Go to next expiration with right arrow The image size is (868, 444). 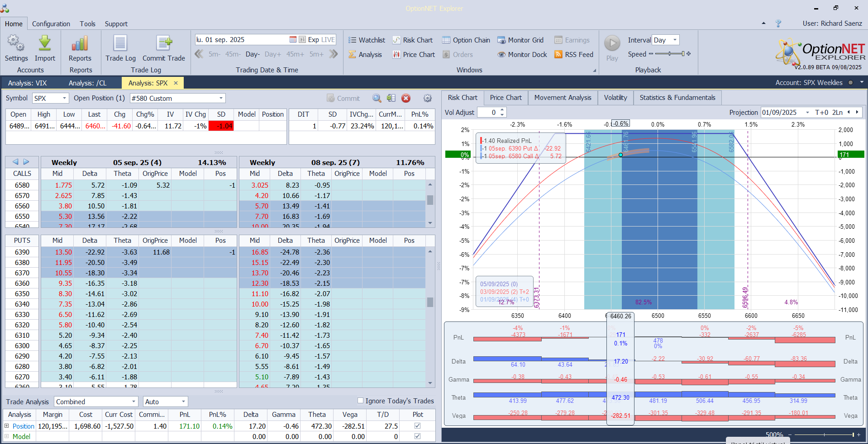coord(26,162)
